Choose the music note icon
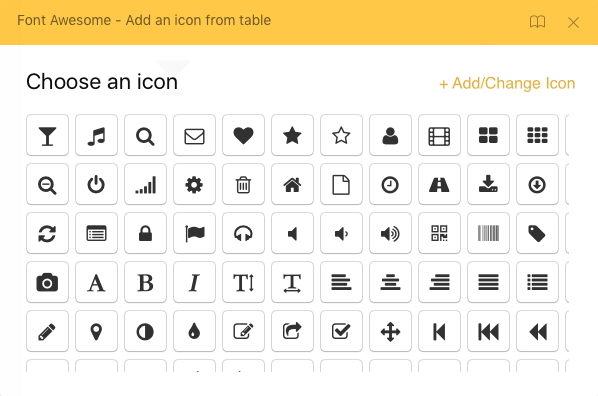Image resolution: width=598 pixels, height=396 pixels. (x=96, y=135)
